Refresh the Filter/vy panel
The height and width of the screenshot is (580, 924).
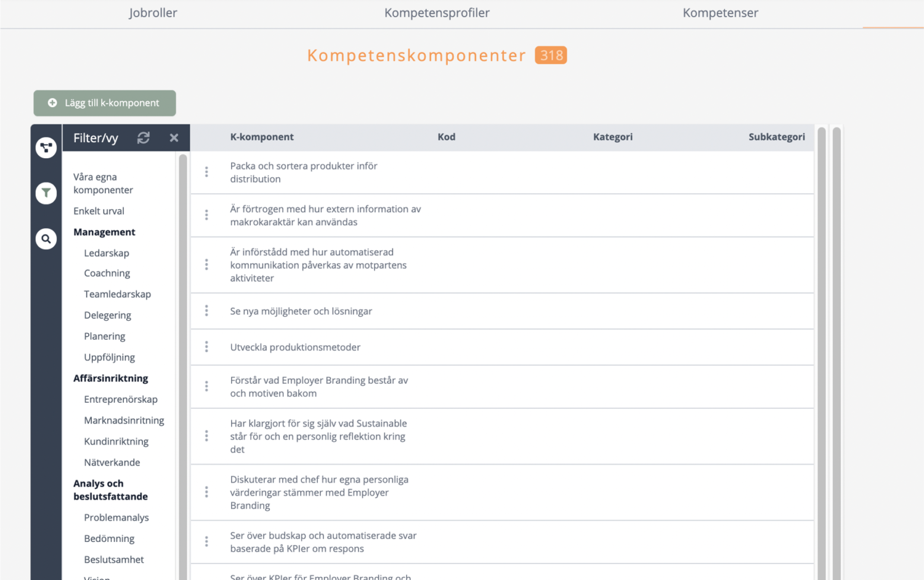pyautogui.click(x=144, y=138)
